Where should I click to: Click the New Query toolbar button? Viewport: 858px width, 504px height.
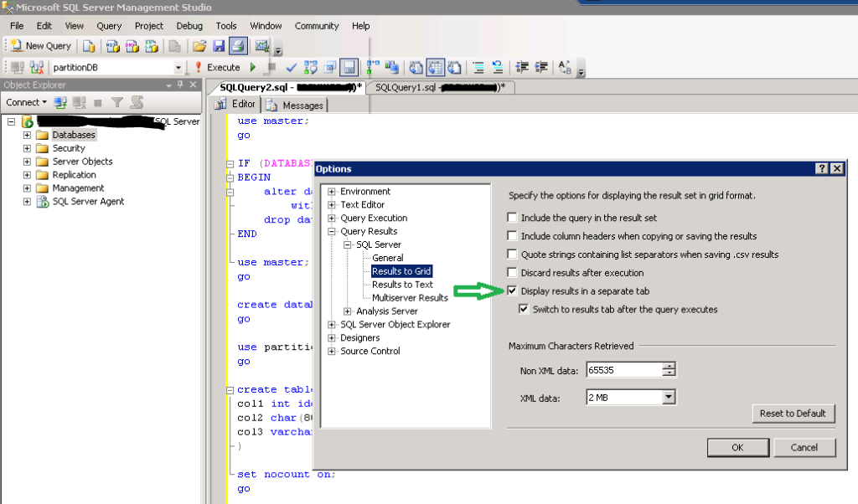pos(41,46)
